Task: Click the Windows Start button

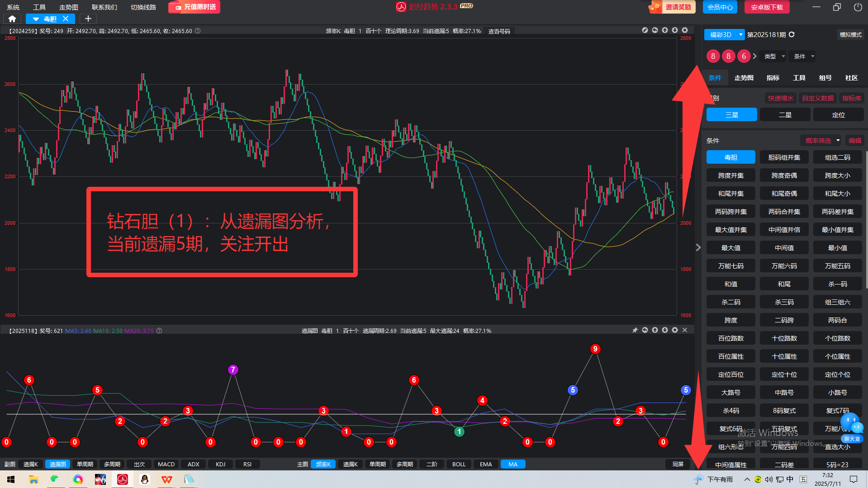Action: click(x=11, y=479)
